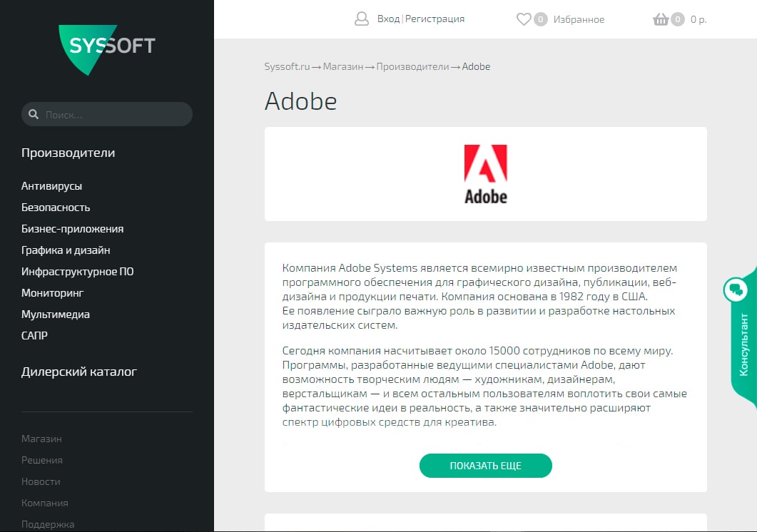The height and width of the screenshot is (532, 757).
Task: Select Бизнес-приложения category
Action: pyautogui.click(x=72, y=229)
